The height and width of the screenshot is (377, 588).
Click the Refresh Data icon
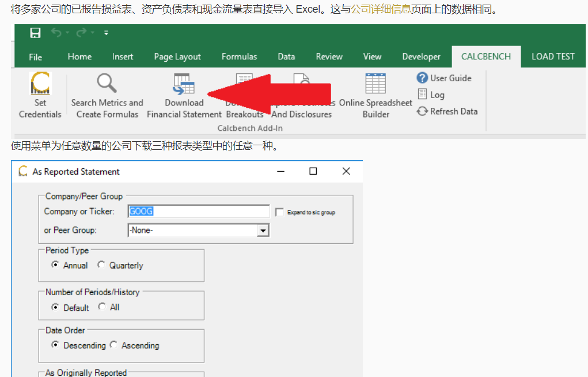[x=422, y=111]
